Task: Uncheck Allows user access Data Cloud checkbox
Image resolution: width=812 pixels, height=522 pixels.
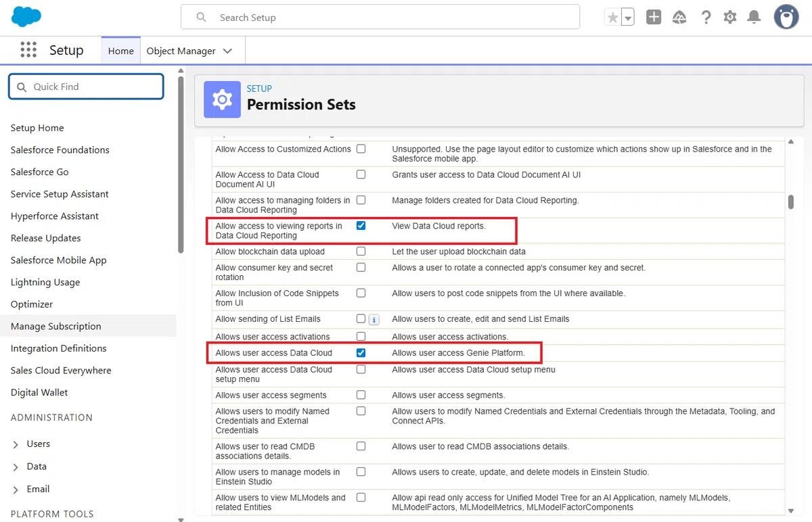Action: [x=361, y=353]
